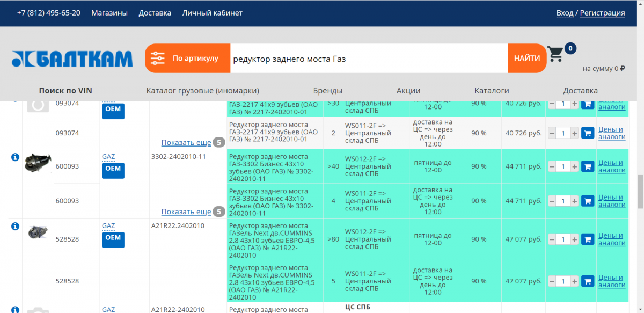This screenshot has height=313, width=644.
Task: Expand 'Показать еще' under 3302-2402010-11
Action: 186,212
